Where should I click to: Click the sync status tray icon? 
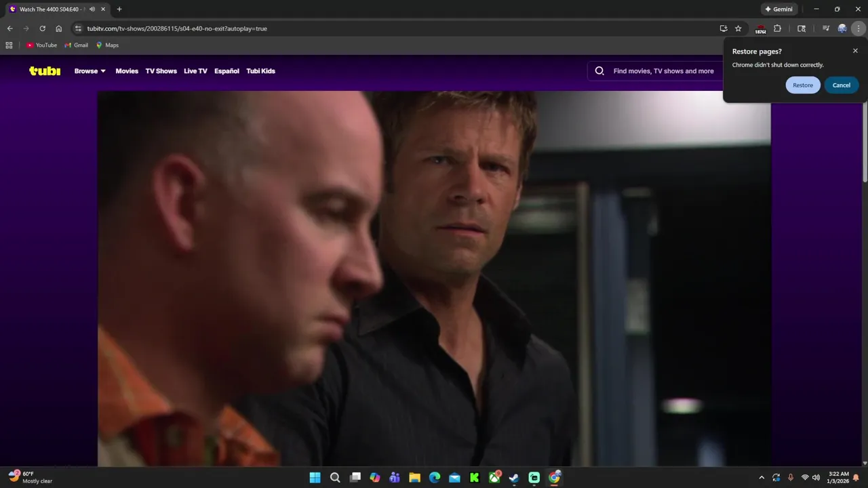(x=776, y=477)
